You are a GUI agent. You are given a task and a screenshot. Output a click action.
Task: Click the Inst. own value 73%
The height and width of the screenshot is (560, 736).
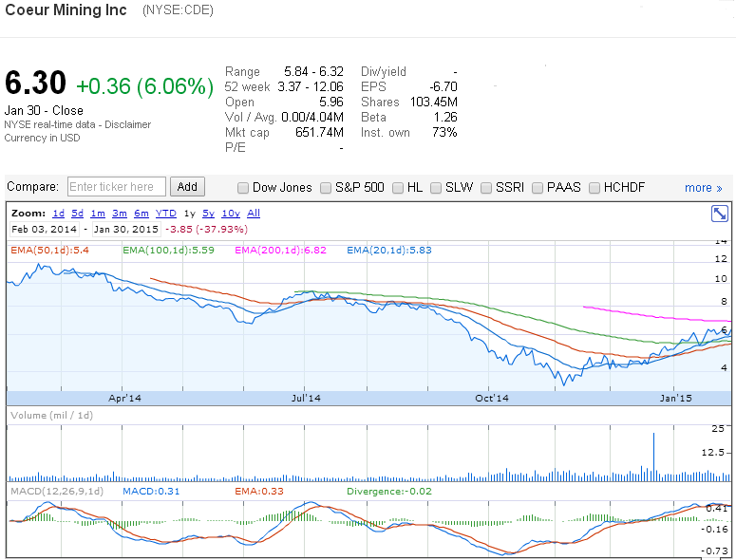(444, 133)
